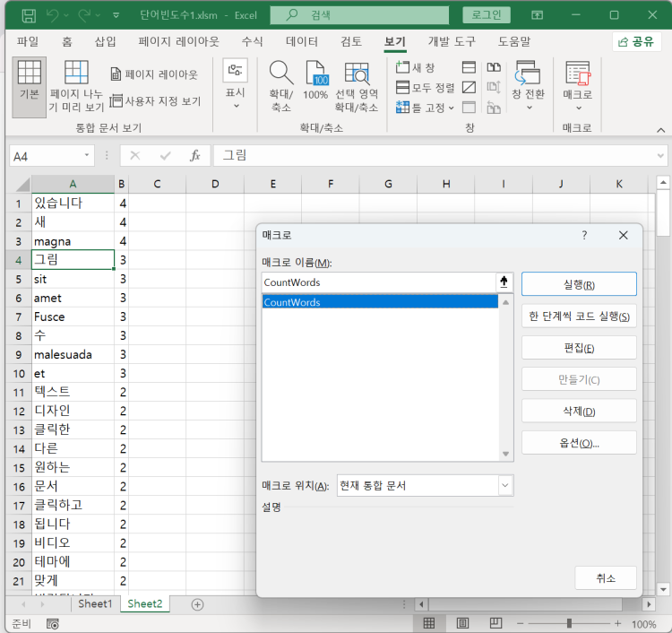Viewport: 672px width, 633px height.
Task: Select the 기본 normal view button
Action: (30, 87)
